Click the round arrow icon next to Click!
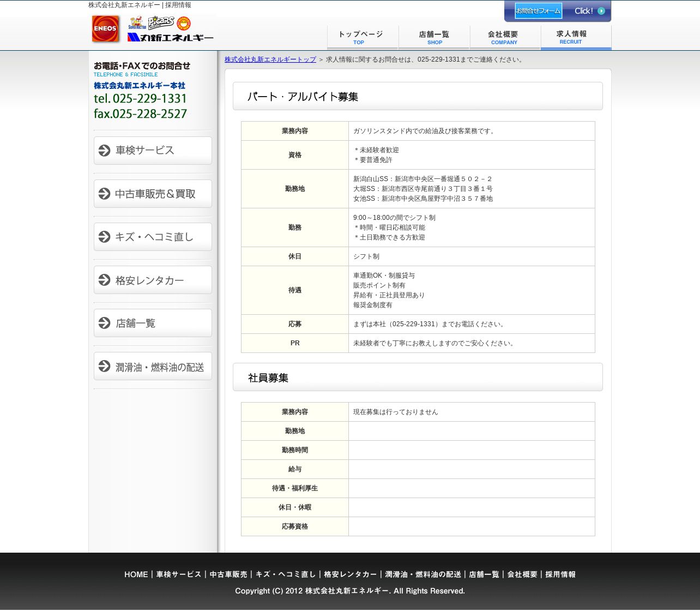The image size is (700, 611). (x=601, y=11)
